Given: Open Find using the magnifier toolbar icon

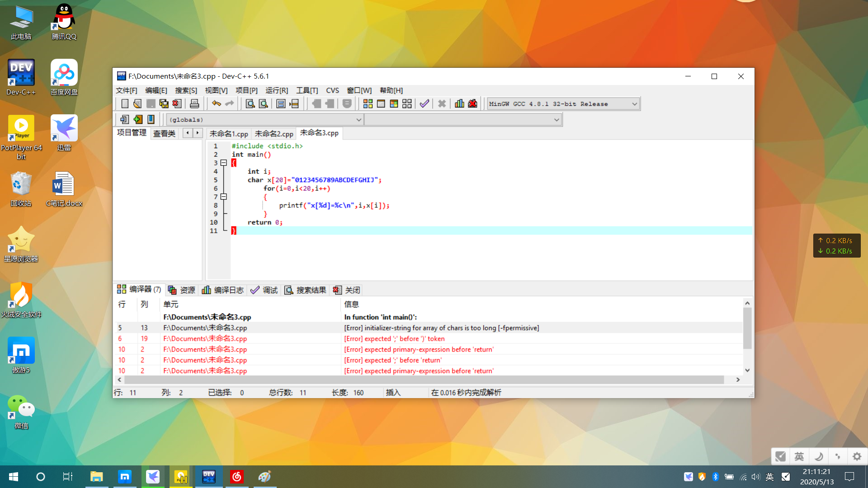Looking at the screenshot, I should [250, 104].
